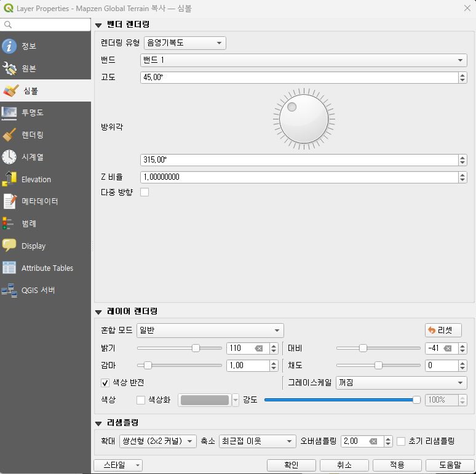Enable the 색상화 (colorize) checkbox

coord(141,400)
